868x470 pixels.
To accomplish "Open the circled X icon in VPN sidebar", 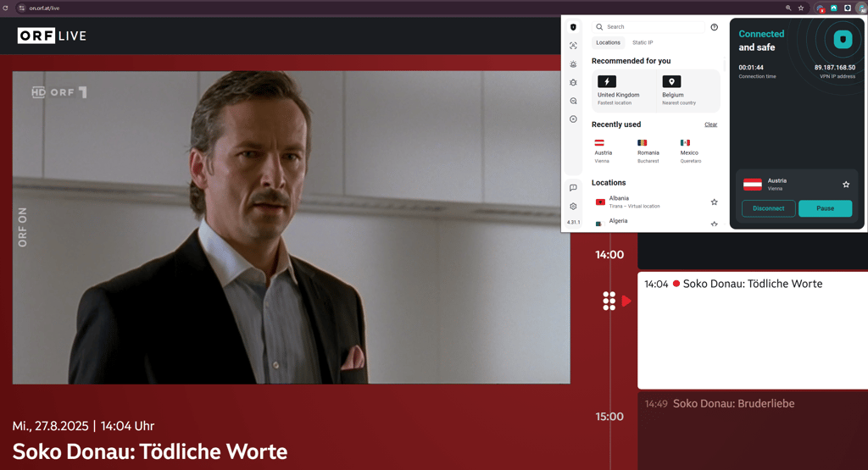I will [573, 119].
